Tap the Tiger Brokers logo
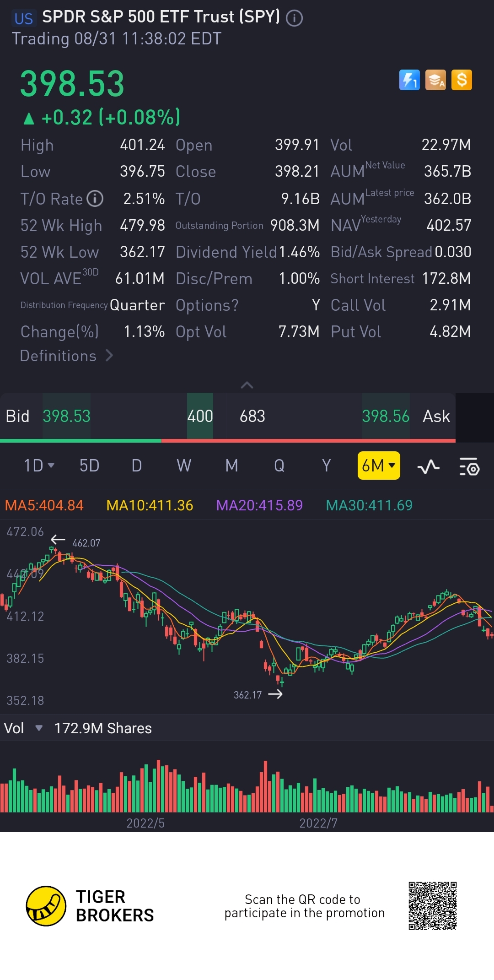The image size is (494, 980). pyautogui.click(x=46, y=906)
